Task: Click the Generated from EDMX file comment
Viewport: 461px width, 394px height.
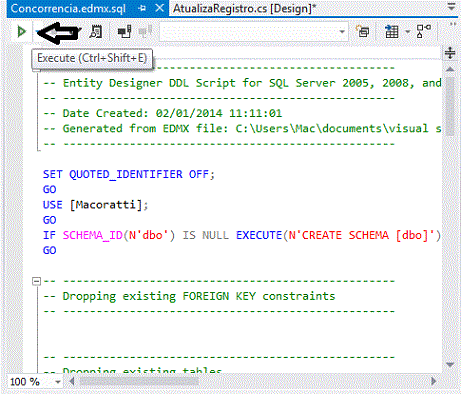Action: (242, 129)
